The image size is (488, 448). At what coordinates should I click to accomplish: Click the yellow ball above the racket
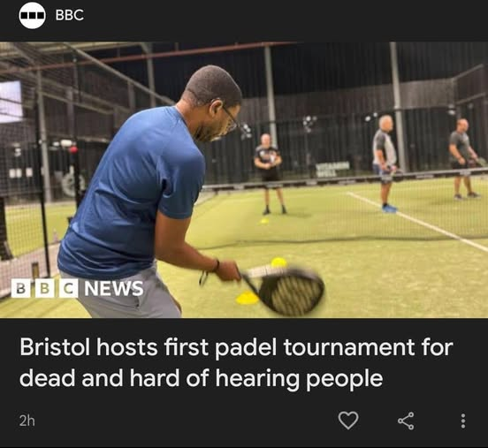click(x=278, y=262)
